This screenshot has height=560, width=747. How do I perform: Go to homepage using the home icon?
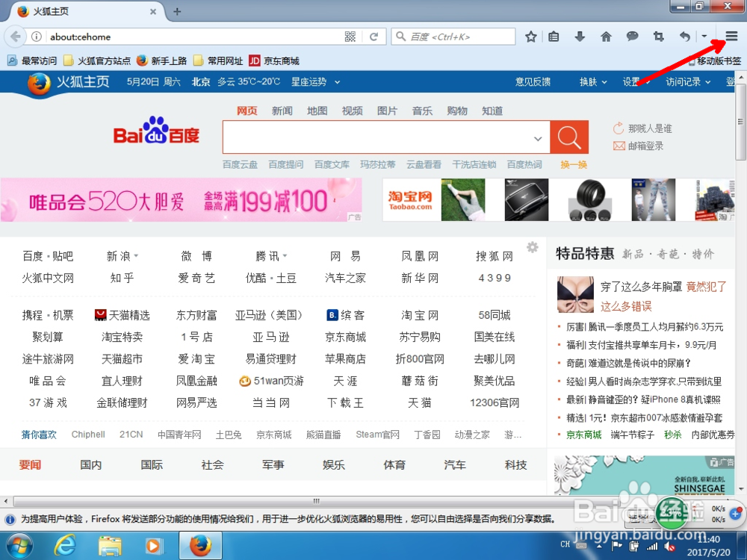606,36
